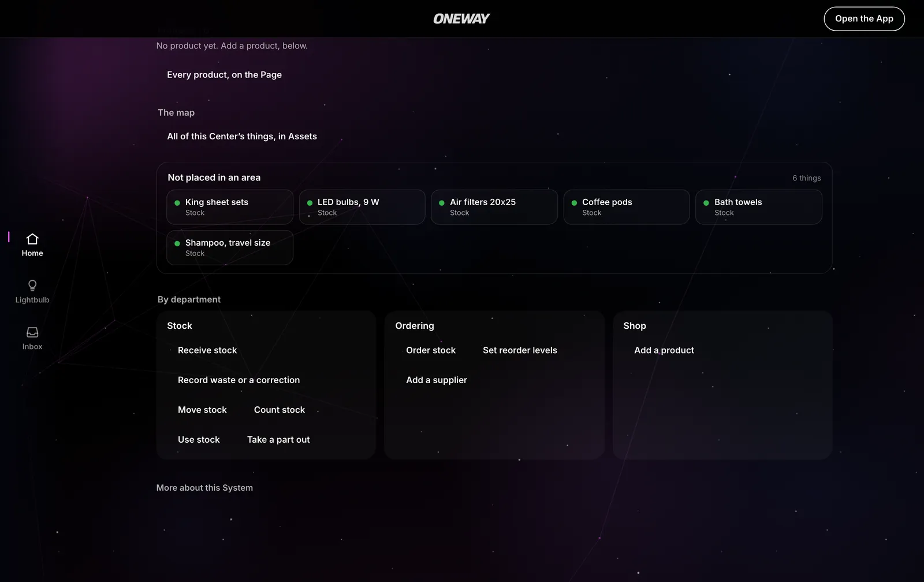Screen dimensions: 924x582
Task: Click Add a supplier under Ordering
Action: [437, 380]
